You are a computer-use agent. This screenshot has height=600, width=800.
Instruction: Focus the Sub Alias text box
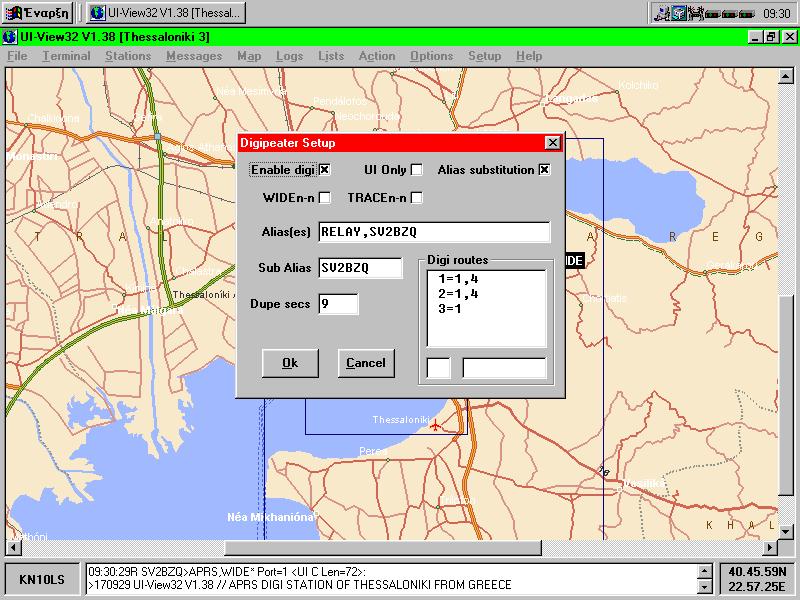(x=360, y=268)
